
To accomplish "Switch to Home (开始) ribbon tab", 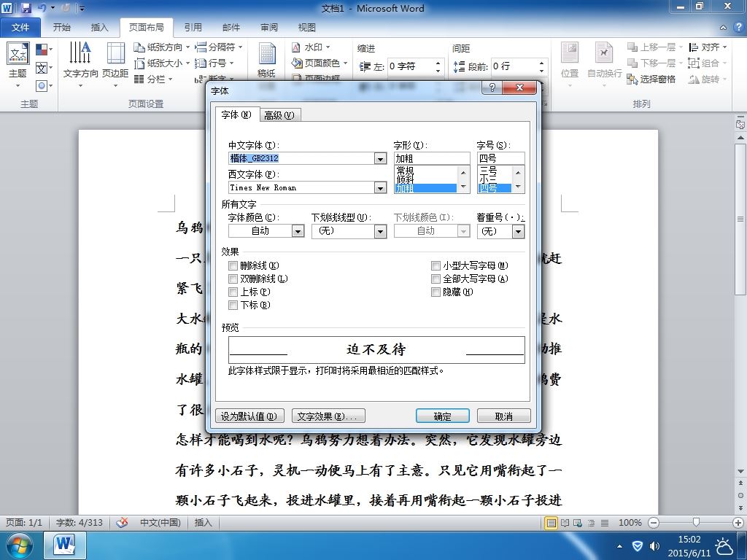I will [x=61, y=27].
